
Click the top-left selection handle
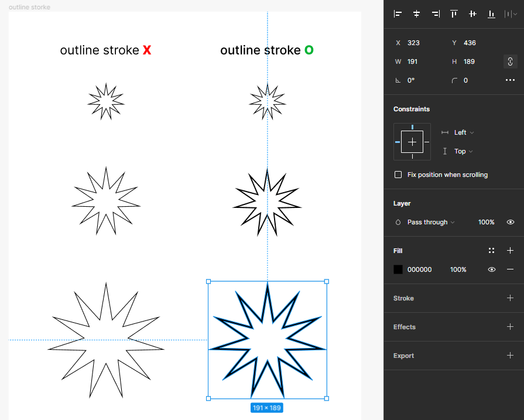coord(208,282)
